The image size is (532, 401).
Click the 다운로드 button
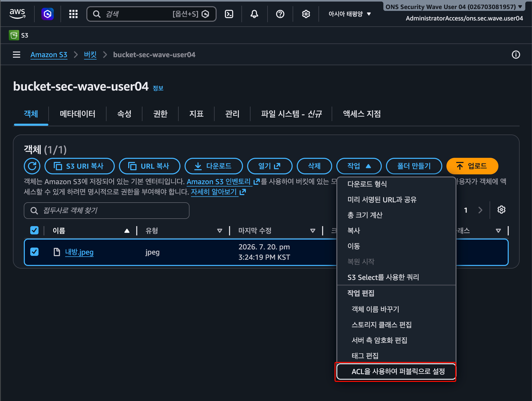214,166
